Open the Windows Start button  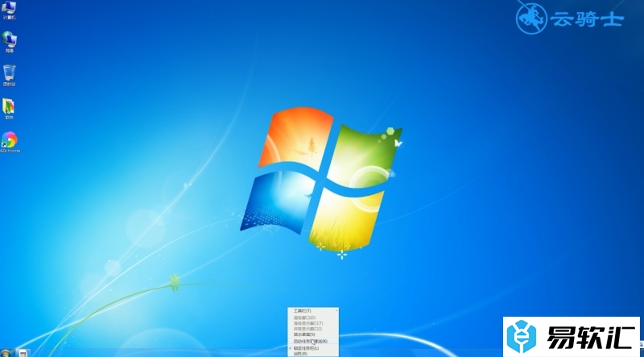pos(6,353)
